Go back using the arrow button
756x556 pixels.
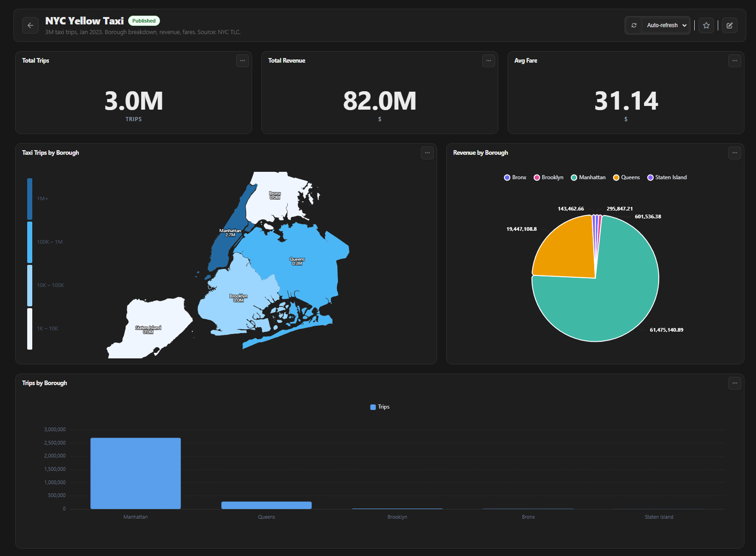[30, 25]
